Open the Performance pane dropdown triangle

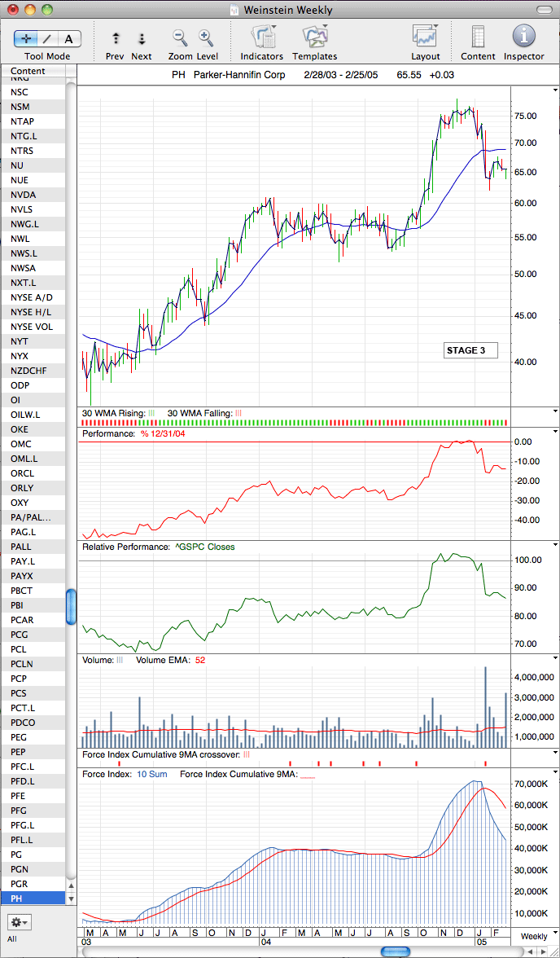pyautogui.click(x=555, y=432)
